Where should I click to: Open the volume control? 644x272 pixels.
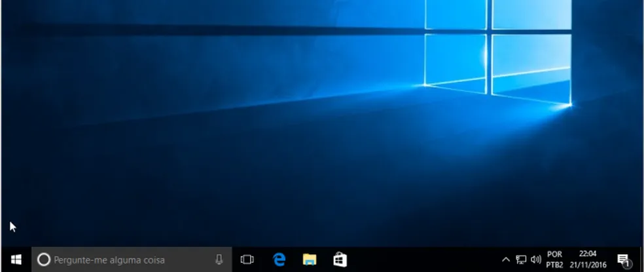[x=535, y=260]
